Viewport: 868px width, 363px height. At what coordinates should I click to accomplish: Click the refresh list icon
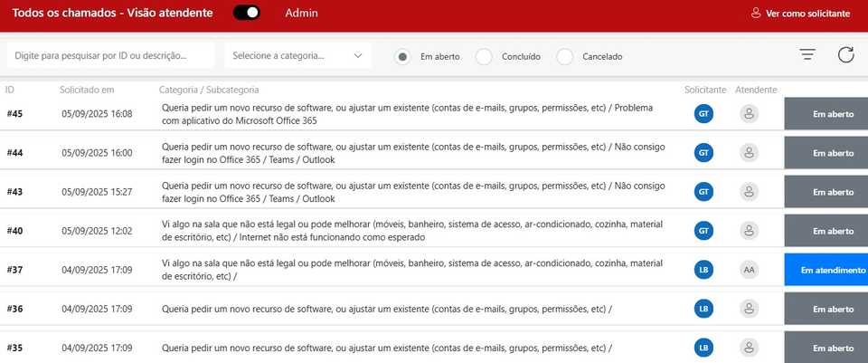846,54
